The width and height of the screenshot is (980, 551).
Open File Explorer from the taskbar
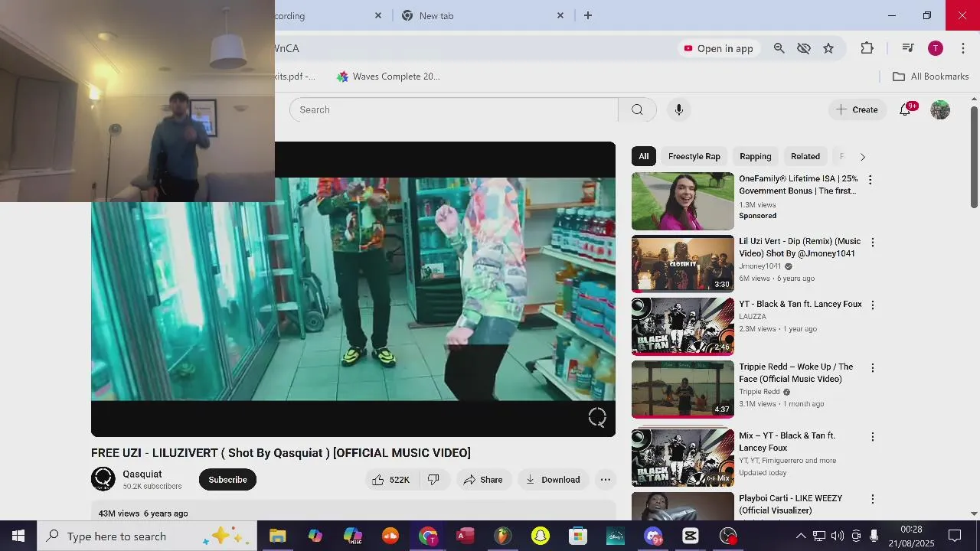[x=277, y=536]
